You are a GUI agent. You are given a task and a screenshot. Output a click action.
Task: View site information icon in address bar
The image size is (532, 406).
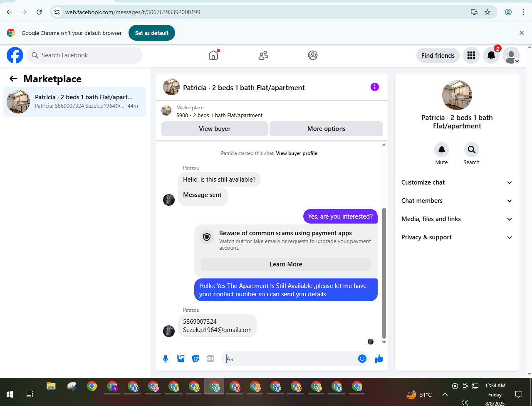point(57,12)
